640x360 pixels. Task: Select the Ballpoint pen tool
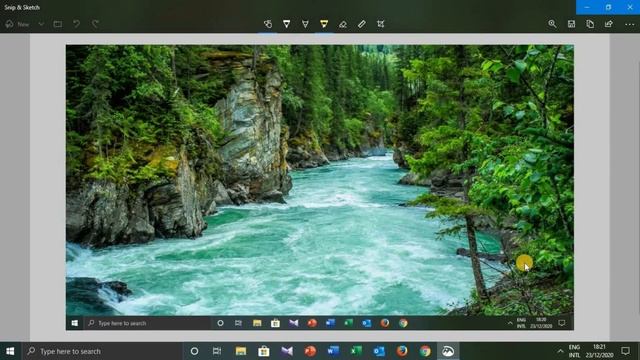click(x=287, y=24)
